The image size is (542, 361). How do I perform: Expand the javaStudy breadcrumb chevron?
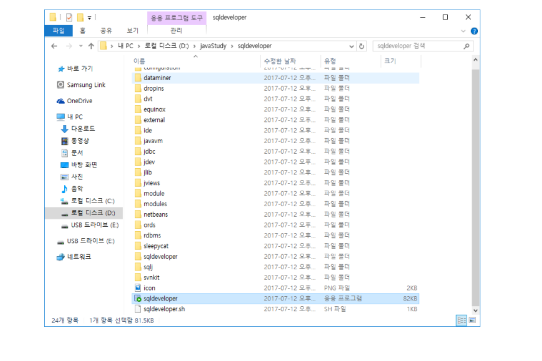(232, 46)
